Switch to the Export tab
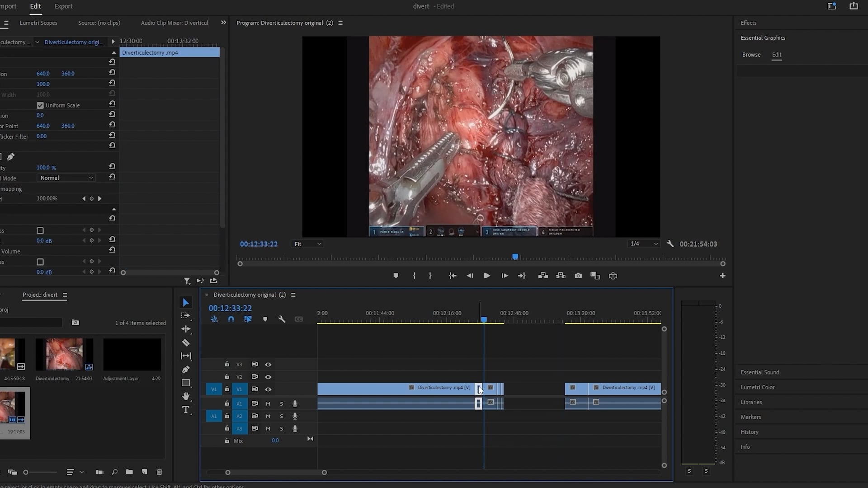This screenshot has width=868, height=488. (63, 6)
